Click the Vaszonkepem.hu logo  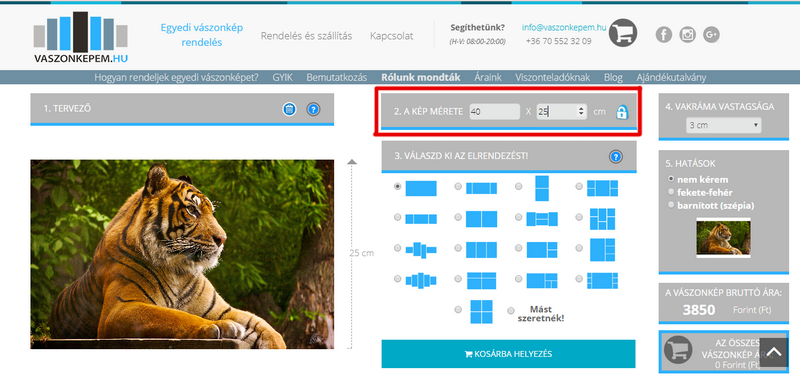click(81, 37)
